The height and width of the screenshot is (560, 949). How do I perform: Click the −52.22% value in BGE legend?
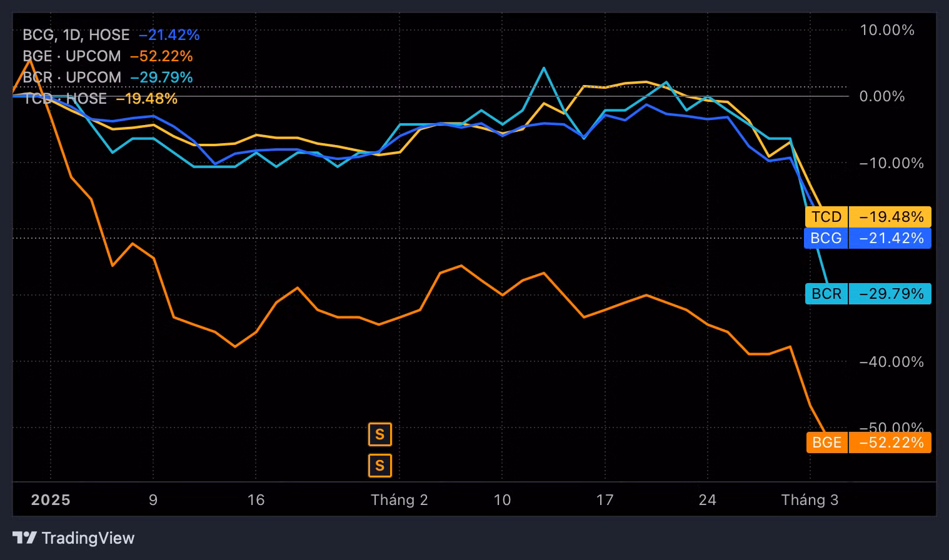[161, 56]
